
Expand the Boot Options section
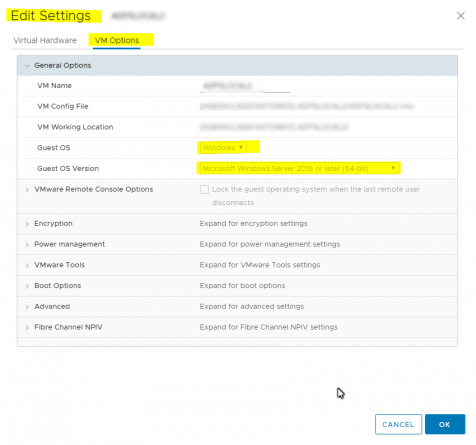click(27, 286)
